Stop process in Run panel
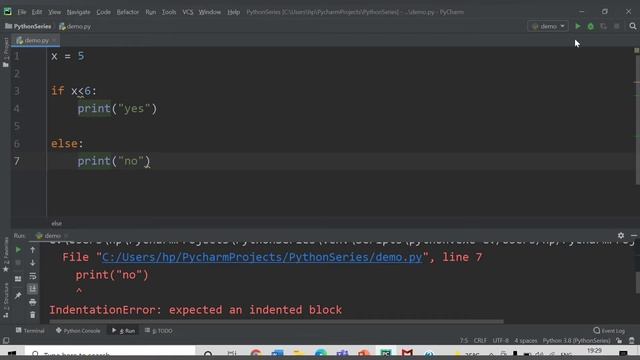This screenshot has height=360, width=640. pos(18,263)
